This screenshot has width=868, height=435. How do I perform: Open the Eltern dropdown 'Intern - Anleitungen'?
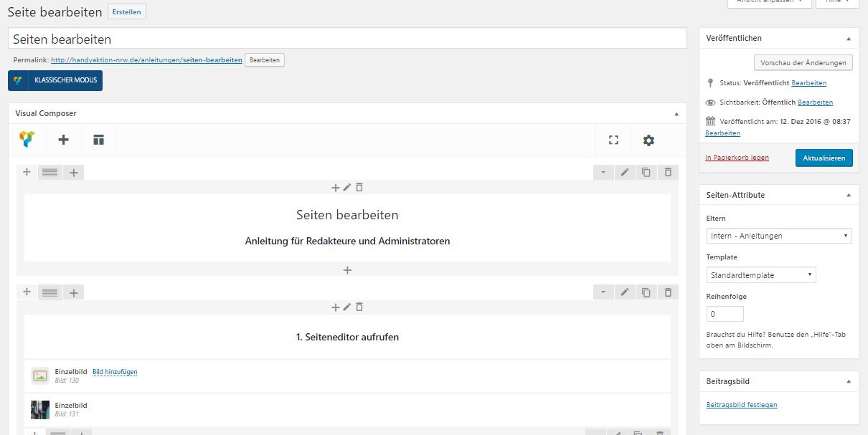pos(779,236)
